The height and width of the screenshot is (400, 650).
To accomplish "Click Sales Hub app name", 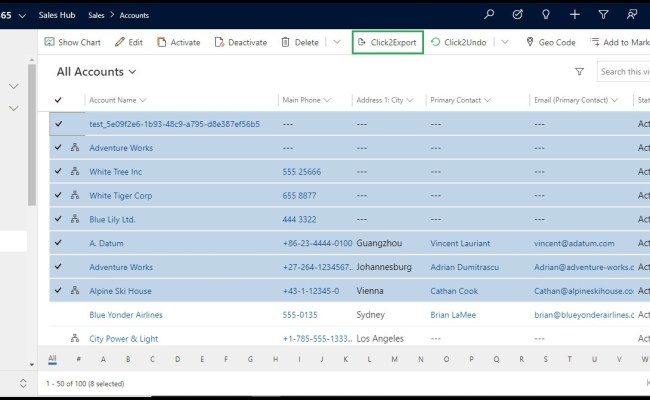I will point(57,15).
